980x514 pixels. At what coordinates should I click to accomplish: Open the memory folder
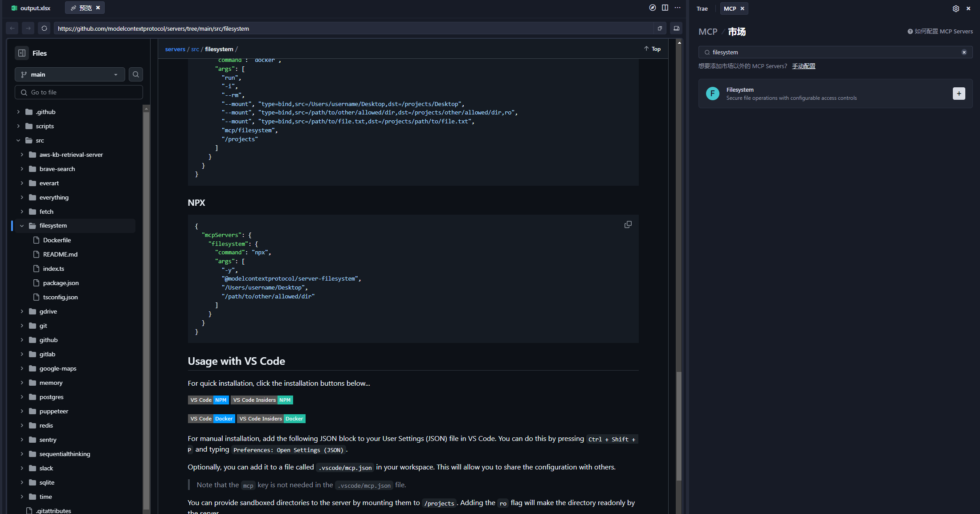pyautogui.click(x=51, y=383)
